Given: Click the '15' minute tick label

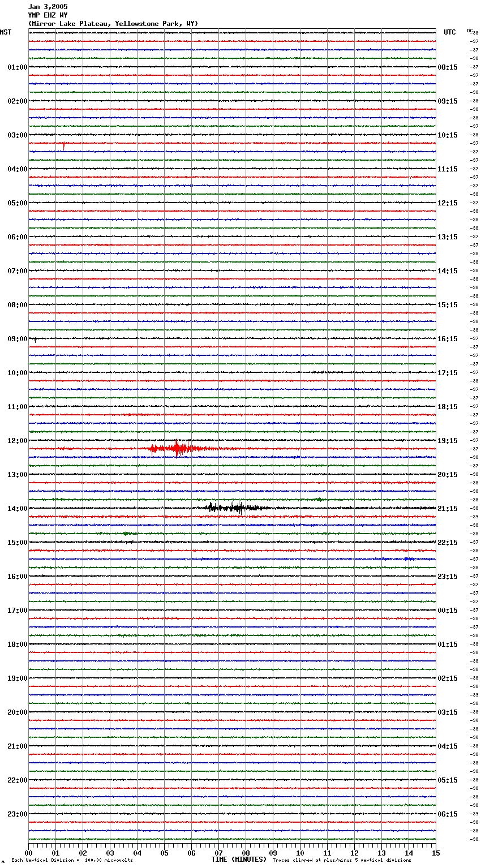Looking at the screenshot, I should point(436,853).
